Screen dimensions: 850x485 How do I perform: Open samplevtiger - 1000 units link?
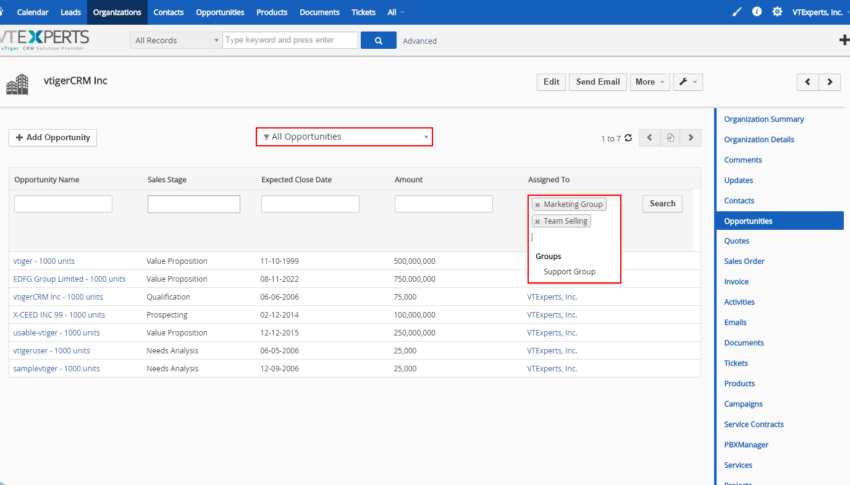coord(56,368)
